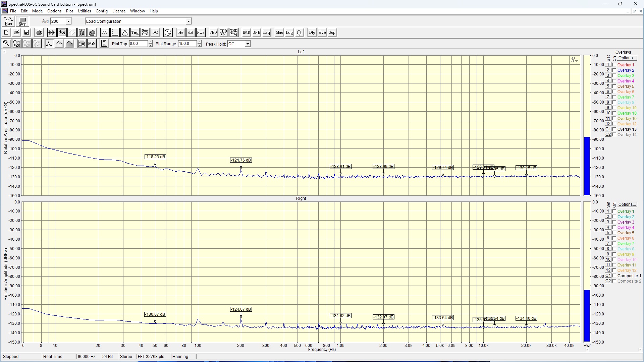
Task: Open a file using the folder icon
Action: tap(16, 33)
